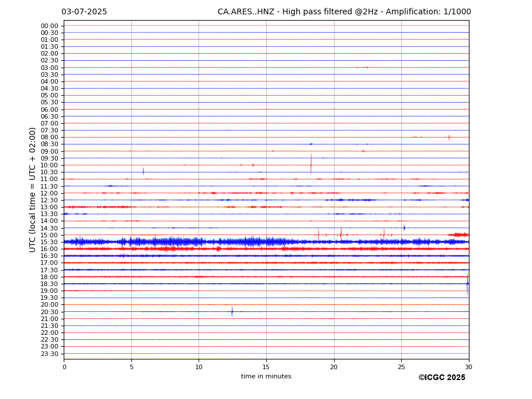Click the 00:30 row time label

coord(49,33)
